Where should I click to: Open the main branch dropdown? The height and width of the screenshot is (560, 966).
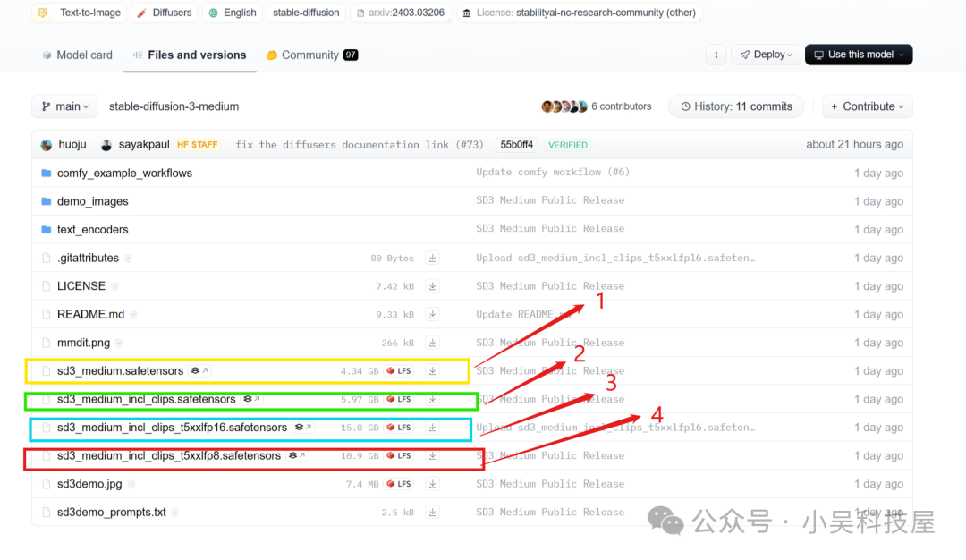(x=64, y=106)
